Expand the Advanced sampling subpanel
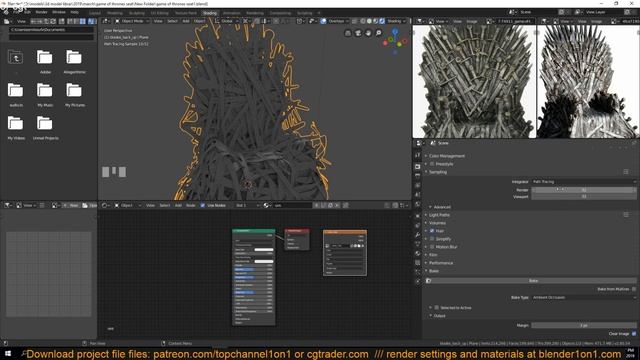This screenshot has height=360, width=640. (442, 207)
